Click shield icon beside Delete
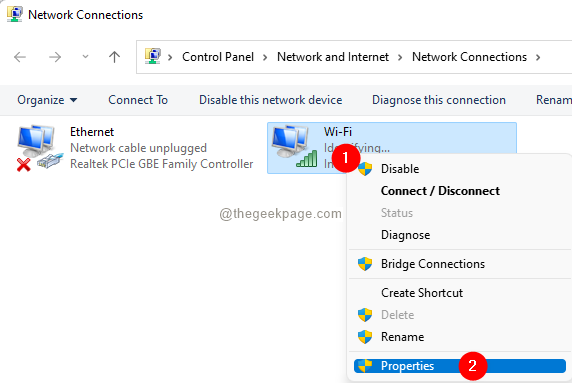Screen dimensions: 572x383 [x=365, y=315]
